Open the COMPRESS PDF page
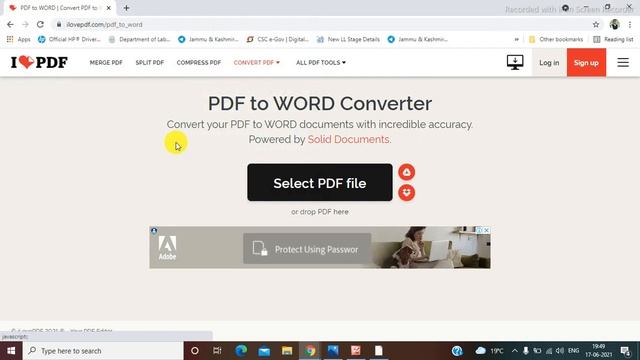This screenshot has width=640, height=360. (x=199, y=62)
